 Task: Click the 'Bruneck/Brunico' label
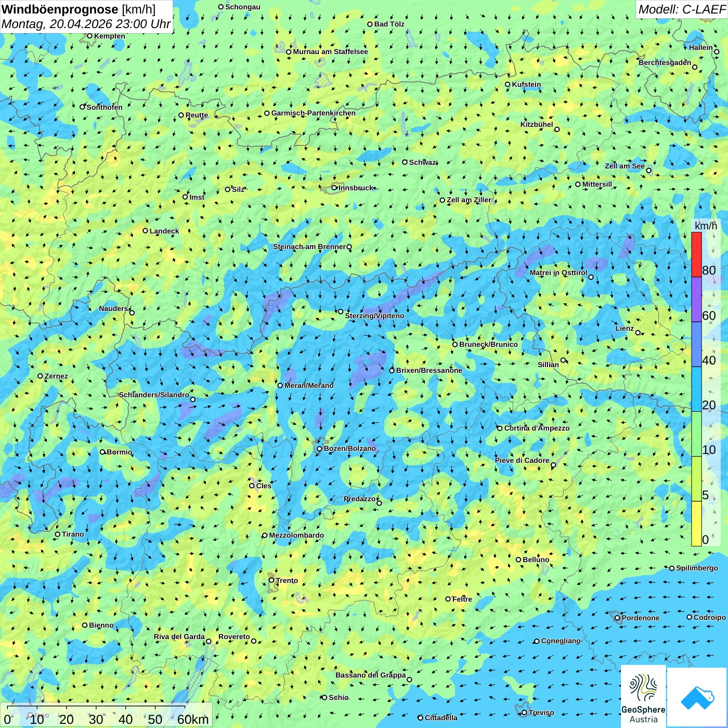[488, 344]
